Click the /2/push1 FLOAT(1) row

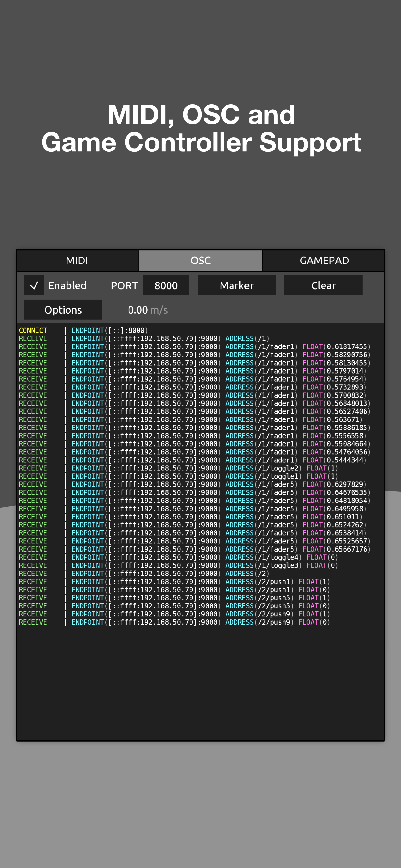(x=174, y=581)
